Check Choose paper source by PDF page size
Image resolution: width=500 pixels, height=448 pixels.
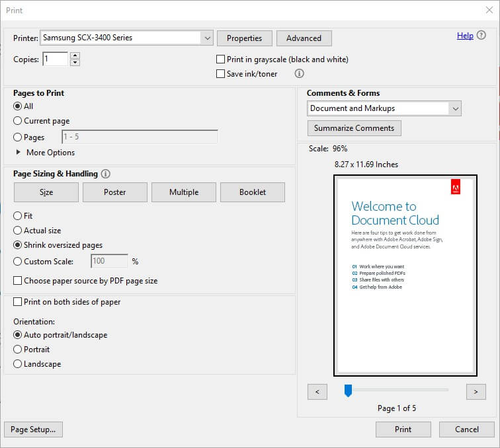pos(18,281)
